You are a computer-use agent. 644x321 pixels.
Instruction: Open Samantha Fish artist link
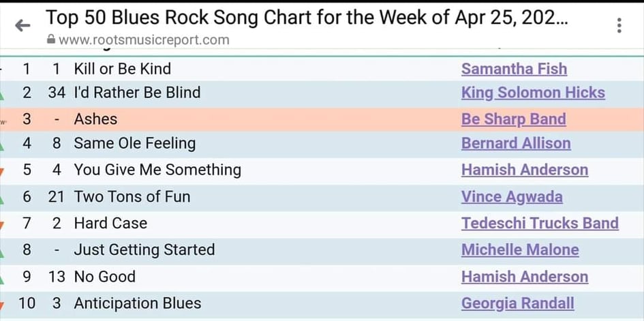(515, 69)
